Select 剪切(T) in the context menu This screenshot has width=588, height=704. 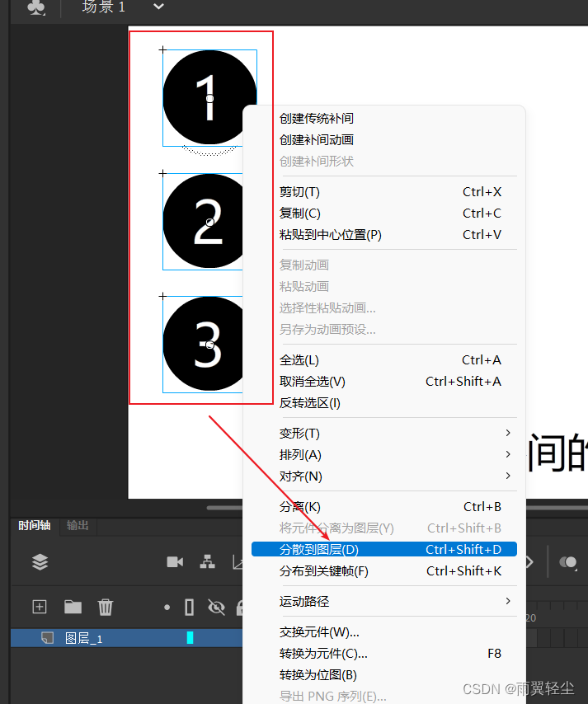click(x=384, y=192)
